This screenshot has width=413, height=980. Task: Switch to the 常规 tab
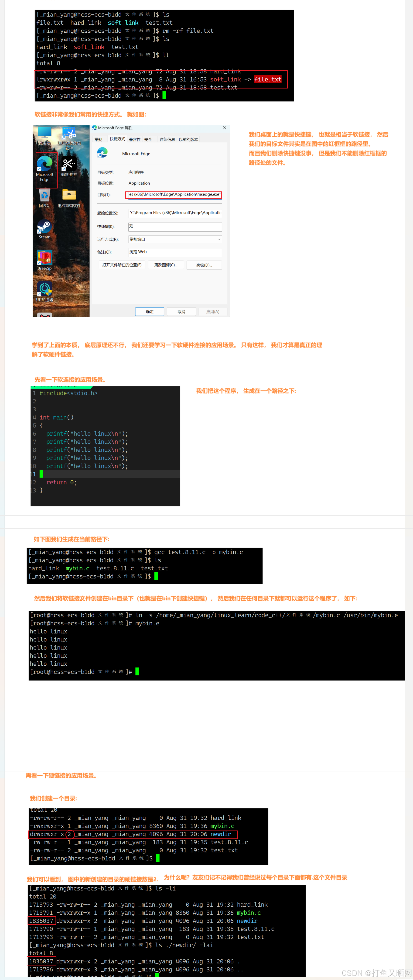click(99, 140)
